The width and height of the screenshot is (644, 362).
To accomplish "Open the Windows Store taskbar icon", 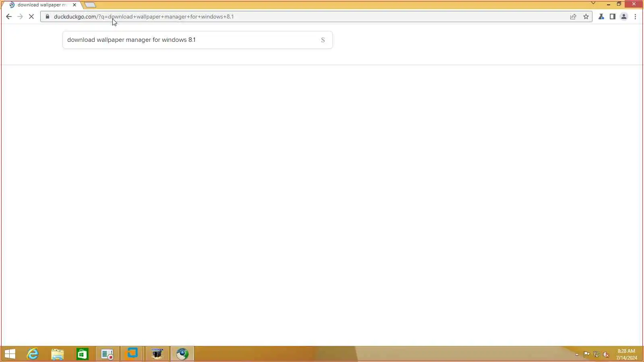I will click(x=83, y=354).
